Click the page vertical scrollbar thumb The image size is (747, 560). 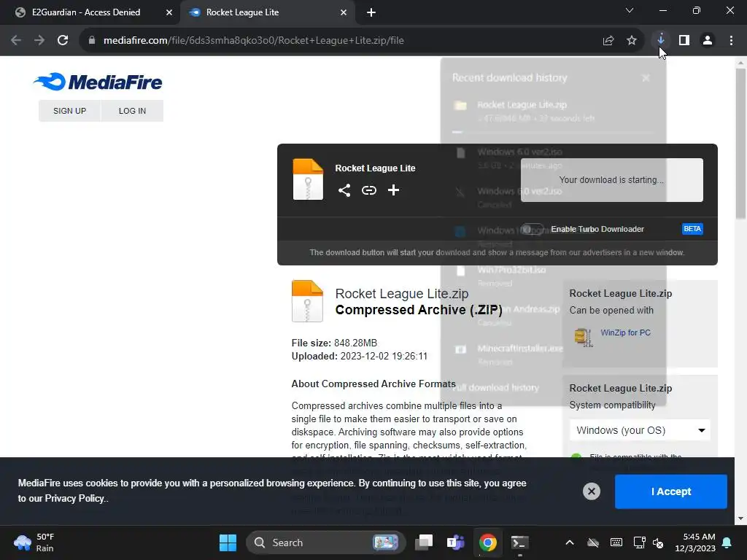click(x=740, y=143)
